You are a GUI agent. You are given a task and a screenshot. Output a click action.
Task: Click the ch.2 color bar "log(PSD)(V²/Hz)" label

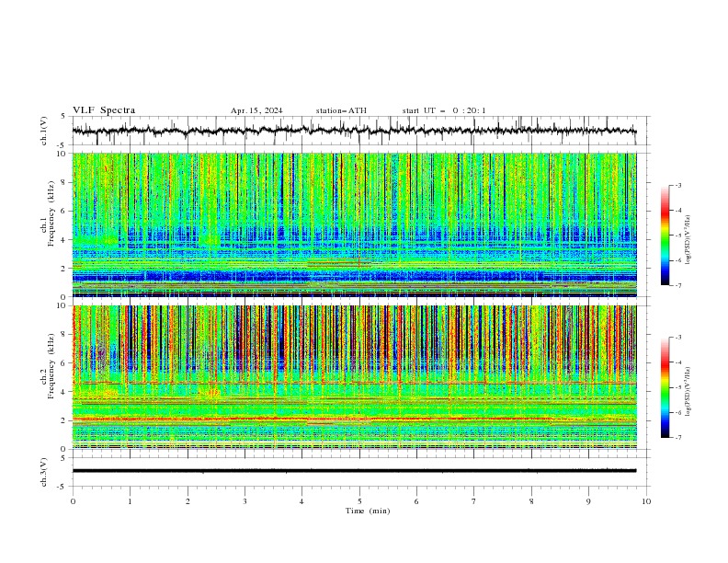(x=688, y=392)
